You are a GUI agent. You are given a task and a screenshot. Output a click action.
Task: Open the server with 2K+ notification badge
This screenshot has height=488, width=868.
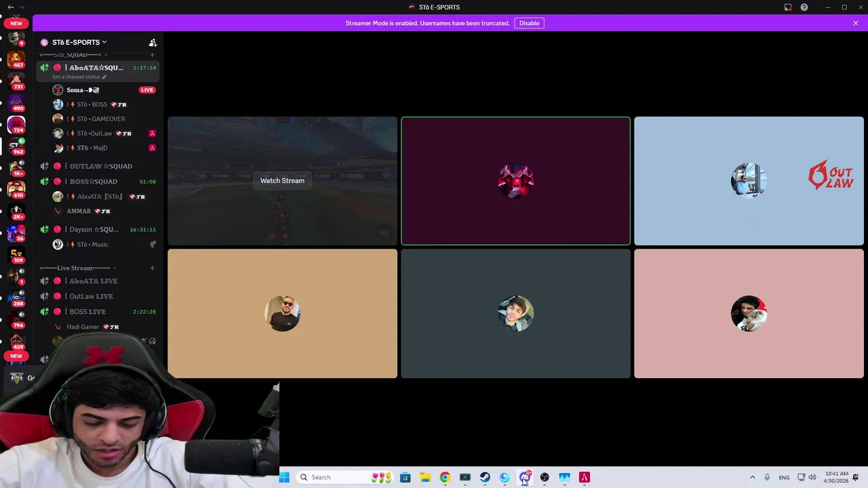point(16,211)
